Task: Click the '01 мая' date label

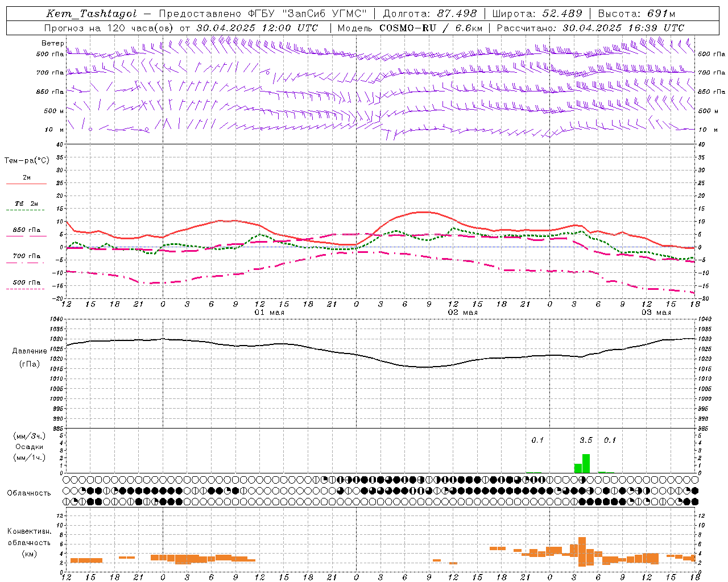Action: pyautogui.click(x=269, y=313)
